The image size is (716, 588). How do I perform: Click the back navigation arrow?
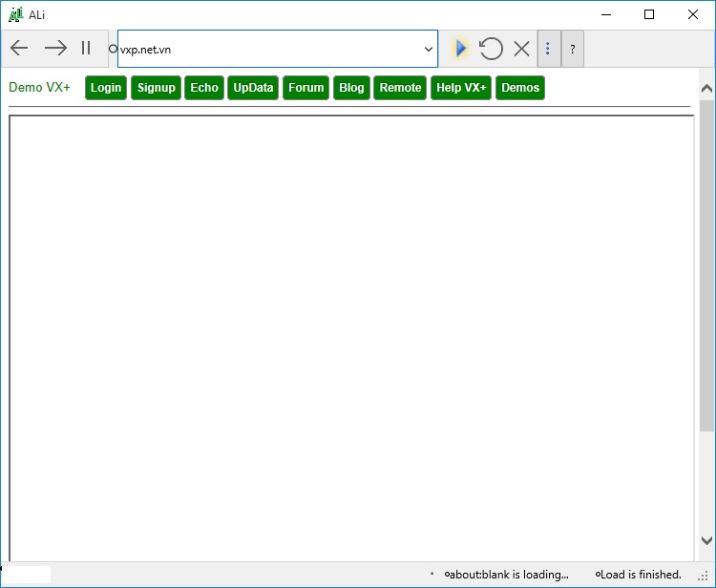pyautogui.click(x=19, y=49)
